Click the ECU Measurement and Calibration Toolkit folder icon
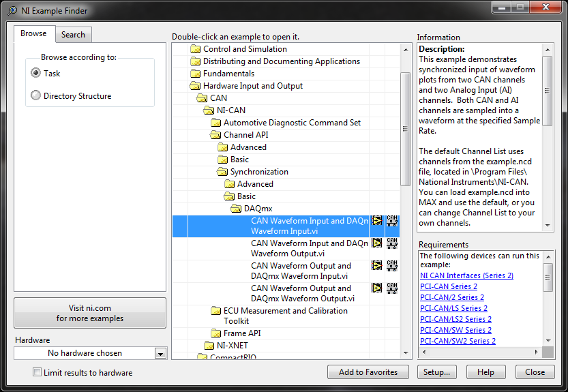Viewport: 568px width, 392px height. point(216,311)
